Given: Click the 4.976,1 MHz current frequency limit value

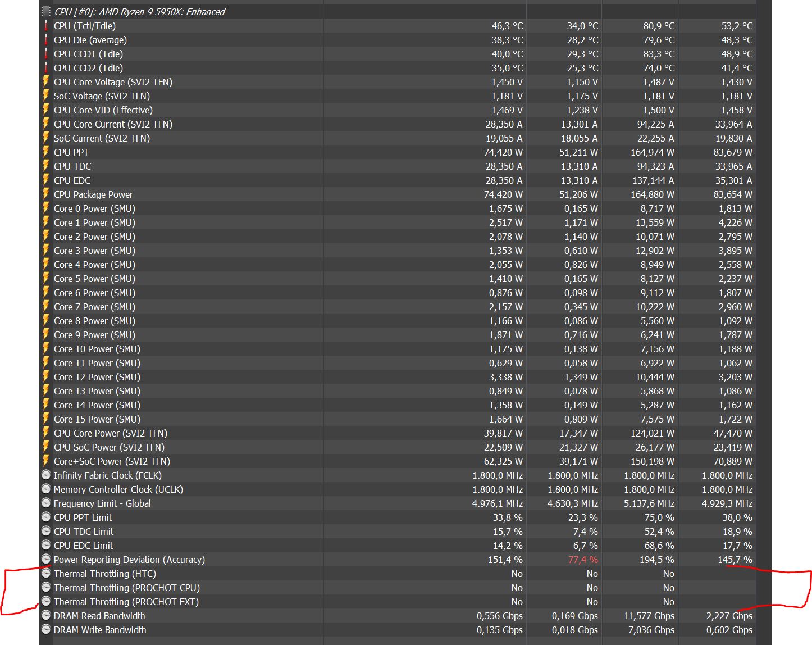Looking at the screenshot, I should coord(498,503).
